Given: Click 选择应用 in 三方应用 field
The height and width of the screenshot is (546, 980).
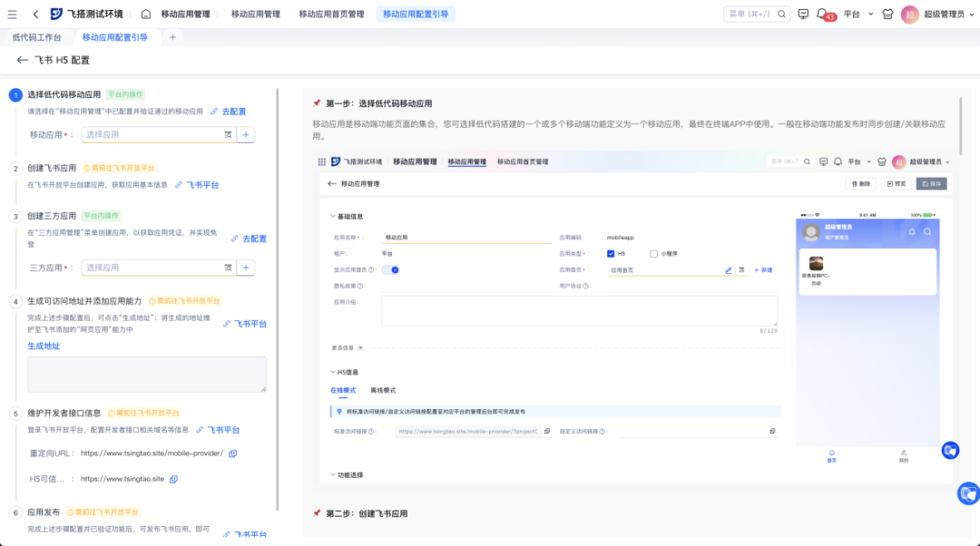Looking at the screenshot, I should pos(153,268).
